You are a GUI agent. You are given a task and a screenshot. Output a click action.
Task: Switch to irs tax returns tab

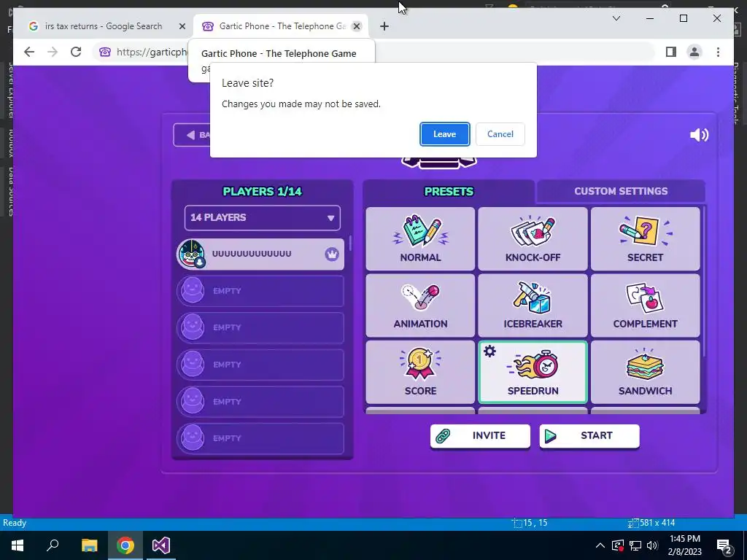click(x=104, y=26)
